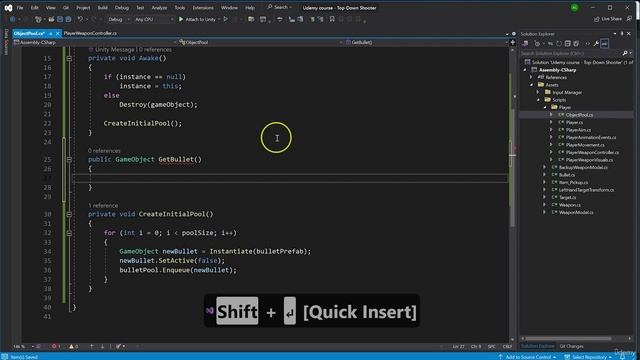This screenshot has height=360, width=640.
Task: Open the Any CPU platform dropdown
Action: point(154,19)
